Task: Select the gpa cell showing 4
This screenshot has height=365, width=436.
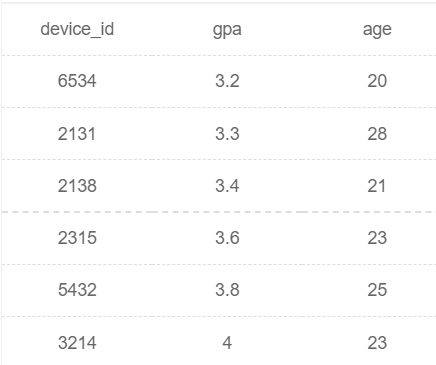Action: click(x=227, y=343)
